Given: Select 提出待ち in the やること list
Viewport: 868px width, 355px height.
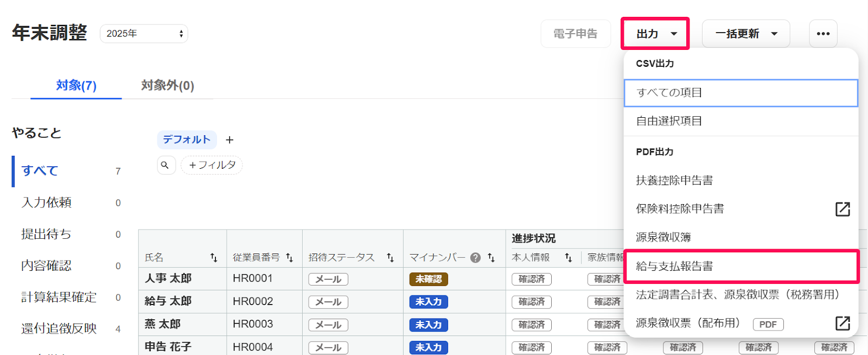Looking at the screenshot, I should [x=68, y=234].
